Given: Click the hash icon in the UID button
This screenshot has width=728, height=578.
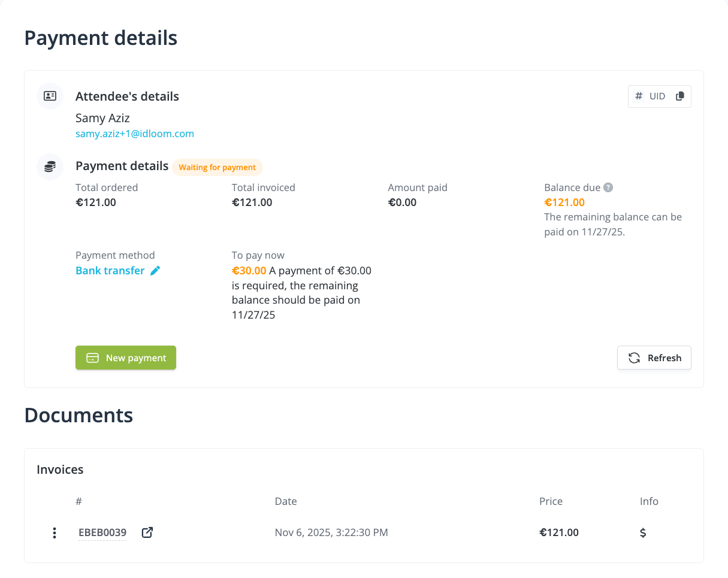Looking at the screenshot, I should click(639, 96).
